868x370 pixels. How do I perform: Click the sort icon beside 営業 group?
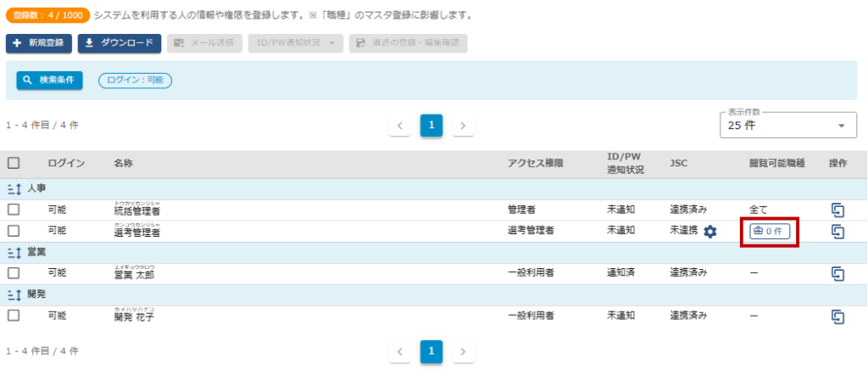click(14, 252)
